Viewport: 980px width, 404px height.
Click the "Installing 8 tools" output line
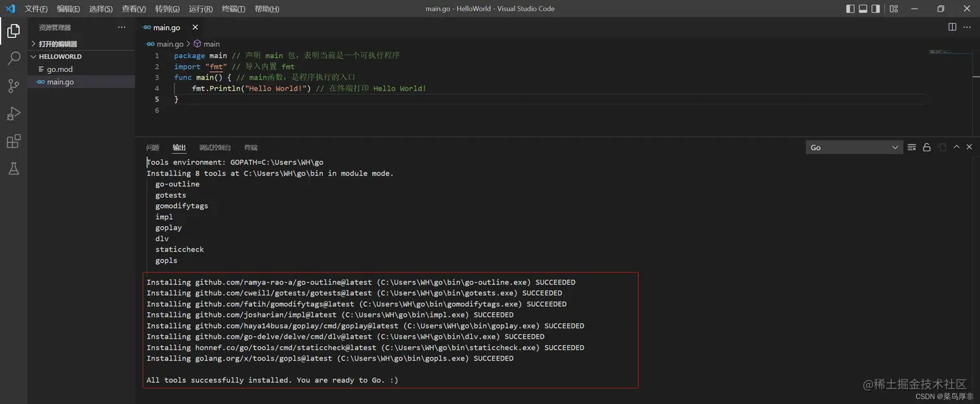[270, 174]
